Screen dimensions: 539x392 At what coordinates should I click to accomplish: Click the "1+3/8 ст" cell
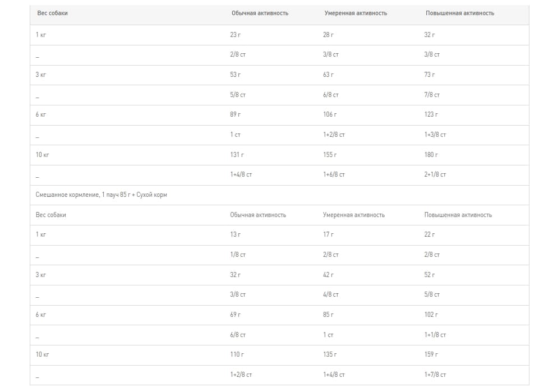click(435, 135)
